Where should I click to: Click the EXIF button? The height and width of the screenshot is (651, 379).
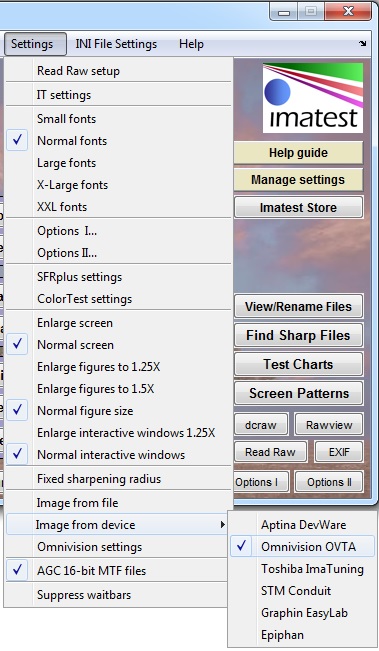(x=339, y=452)
